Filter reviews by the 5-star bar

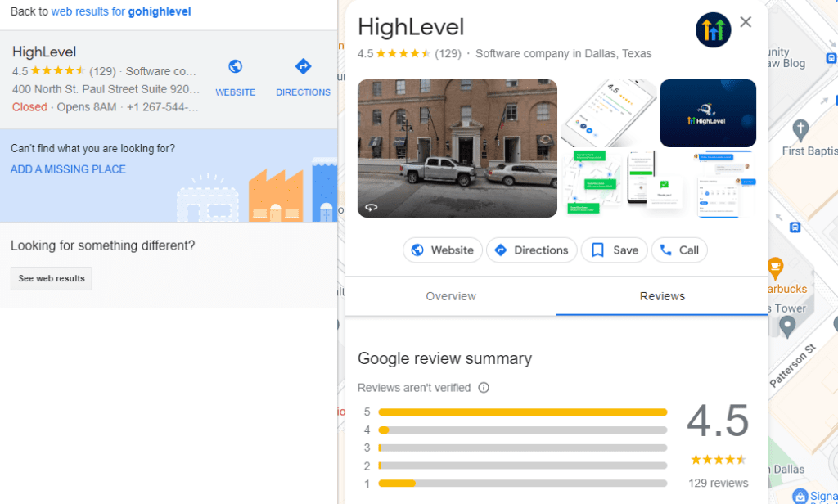(523, 412)
